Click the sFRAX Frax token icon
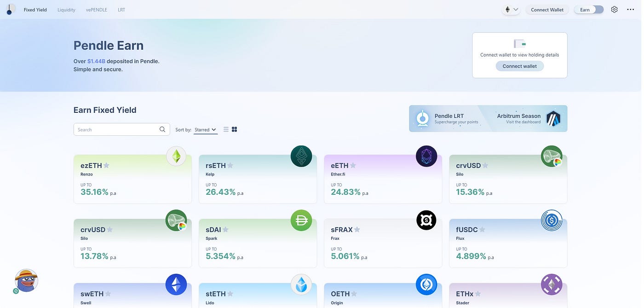This screenshot has height=308, width=644. click(x=426, y=221)
